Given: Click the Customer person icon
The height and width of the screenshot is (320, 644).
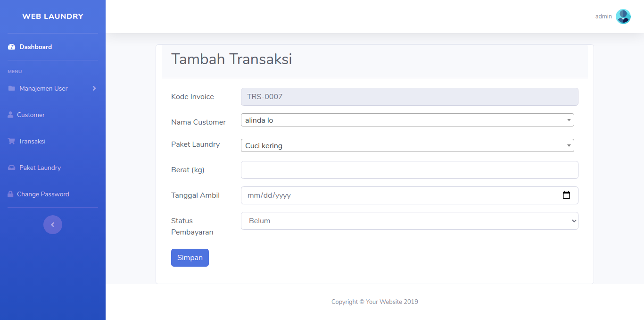Looking at the screenshot, I should coord(10,115).
